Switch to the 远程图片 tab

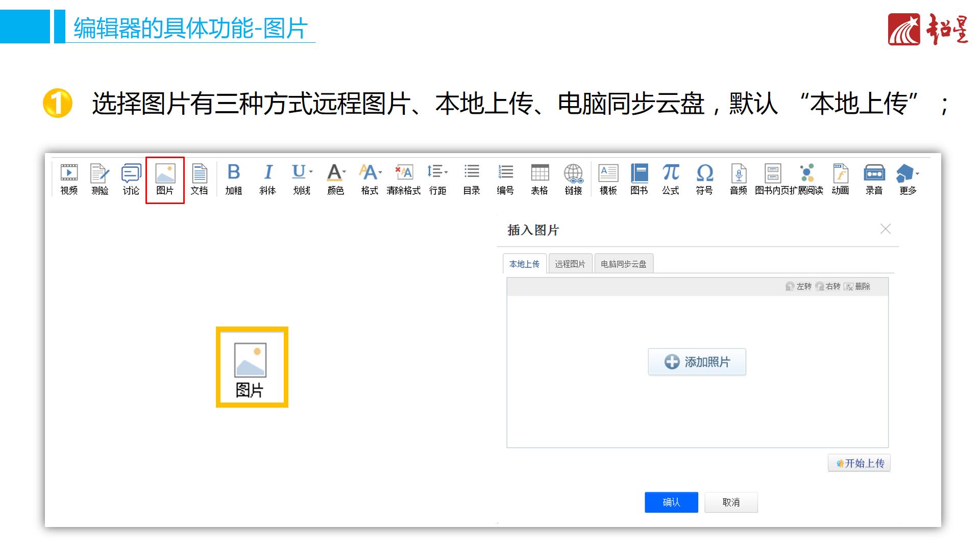pos(570,264)
